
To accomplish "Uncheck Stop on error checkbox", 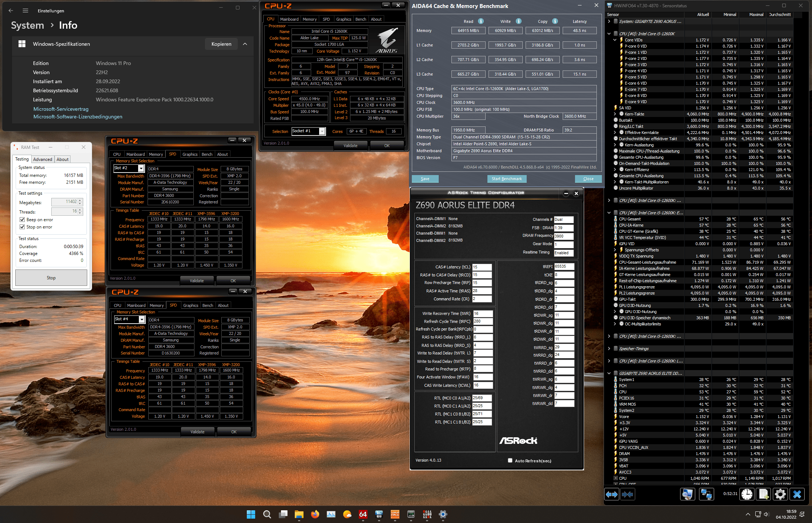I will click(23, 227).
